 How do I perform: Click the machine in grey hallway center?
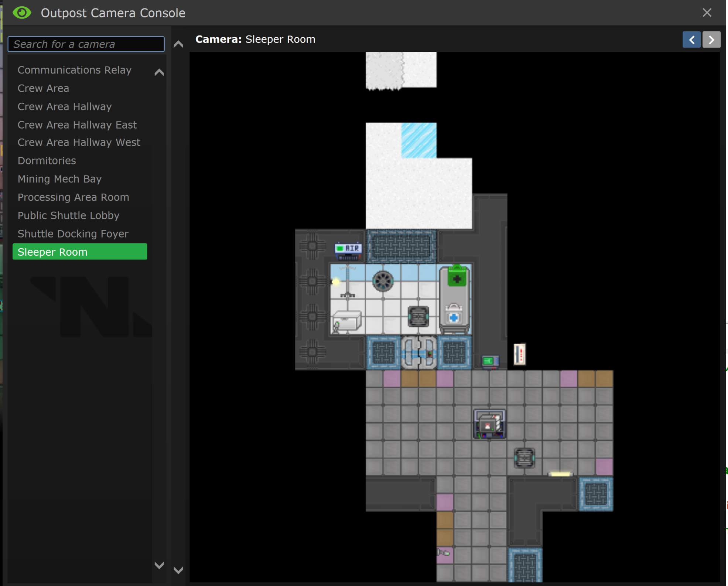tap(489, 424)
